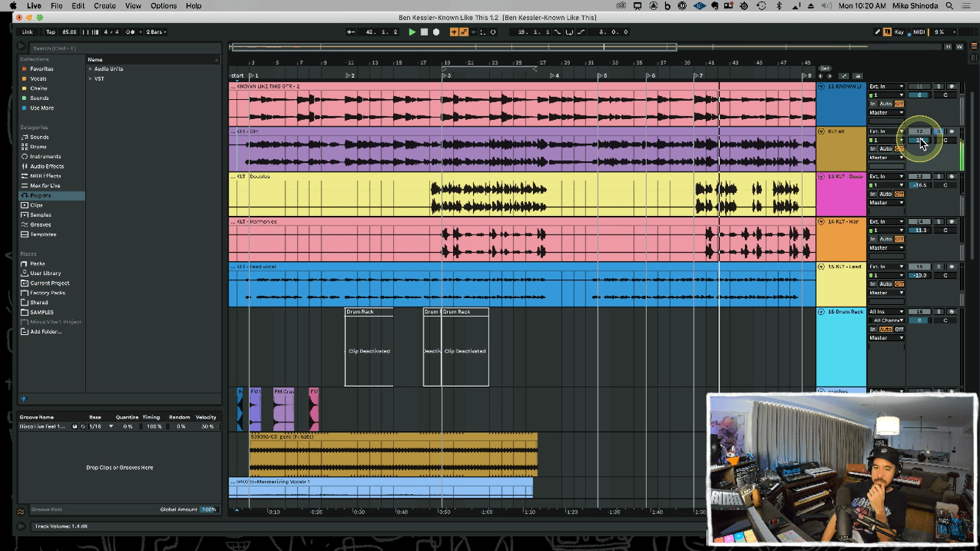This screenshot has width=980, height=551.
Task: Click the Tap tempo button
Action: (50, 32)
